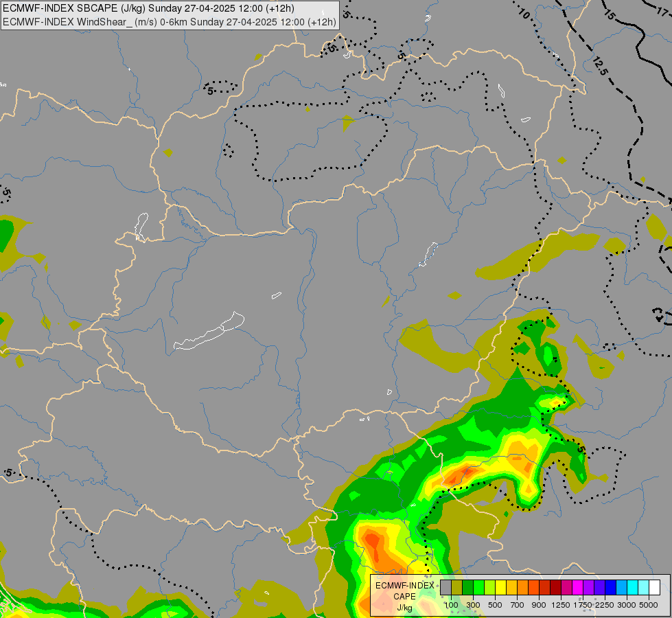Click the 'CAPE' label in legend
Viewport: 672px width, 618px height.
point(404,597)
